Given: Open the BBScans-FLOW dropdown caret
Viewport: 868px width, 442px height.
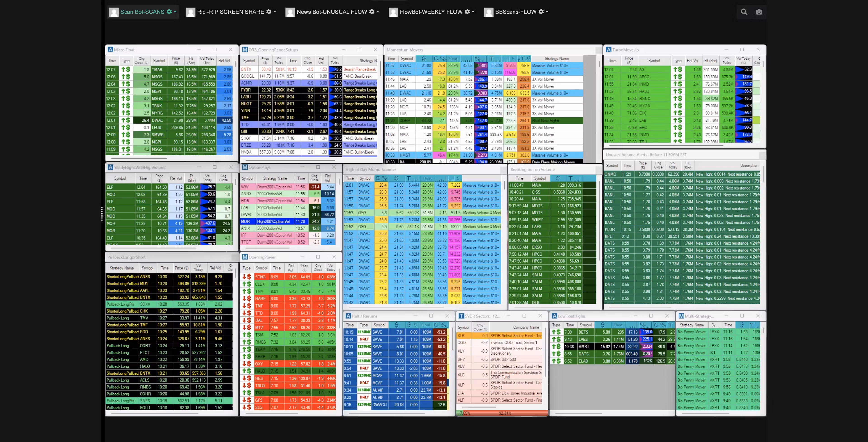Looking at the screenshot, I should (x=547, y=12).
